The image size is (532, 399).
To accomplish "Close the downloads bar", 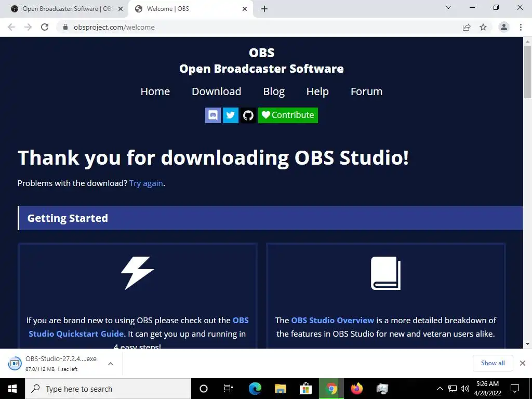I will click(x=523, y=363).
